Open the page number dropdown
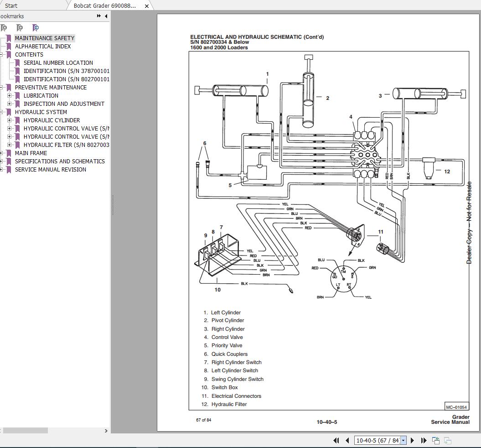The width and height of the screenshot is (481, 448). pos(403,440)
